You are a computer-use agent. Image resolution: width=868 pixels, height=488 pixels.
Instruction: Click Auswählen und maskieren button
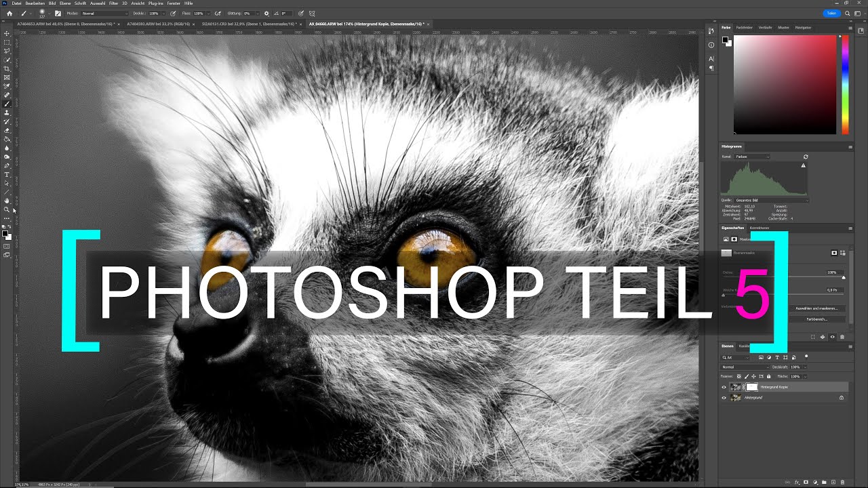[816, 308]
